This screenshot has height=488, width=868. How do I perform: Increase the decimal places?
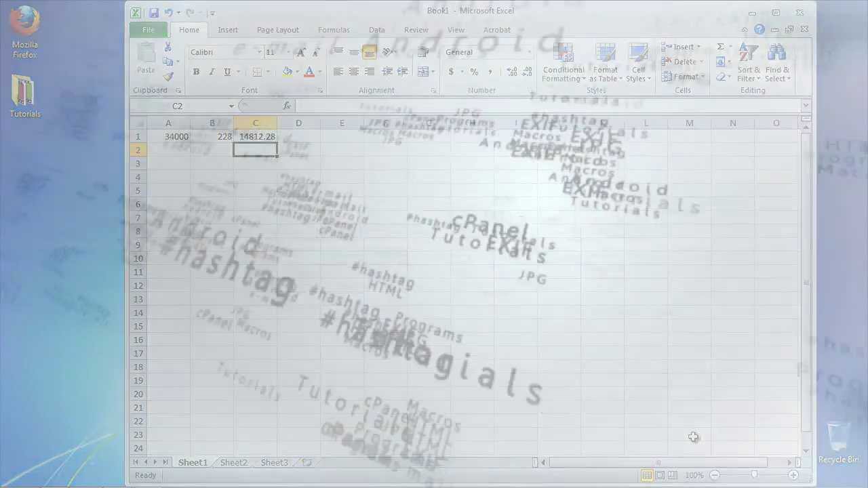pyautogui.click(x=511, y=71)
